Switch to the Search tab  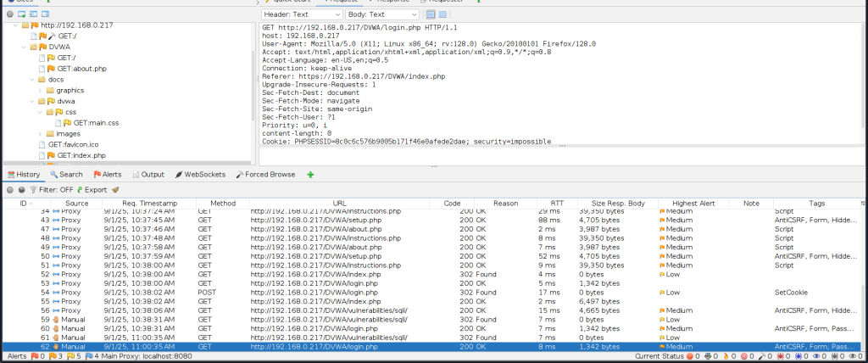click(66, 175)
